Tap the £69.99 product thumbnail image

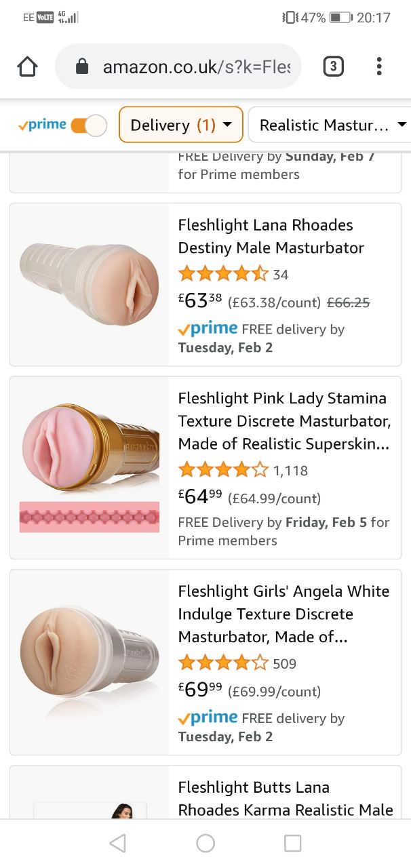[90, 662]
